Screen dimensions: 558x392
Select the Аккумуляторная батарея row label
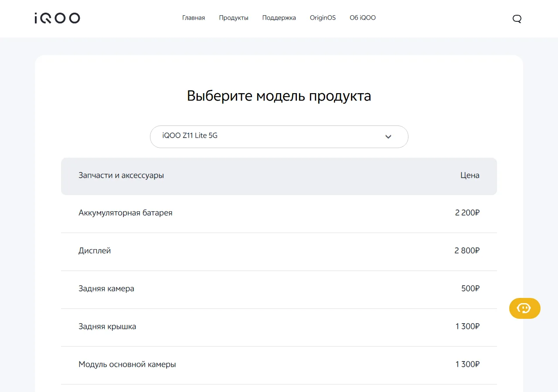click(126, 213)
